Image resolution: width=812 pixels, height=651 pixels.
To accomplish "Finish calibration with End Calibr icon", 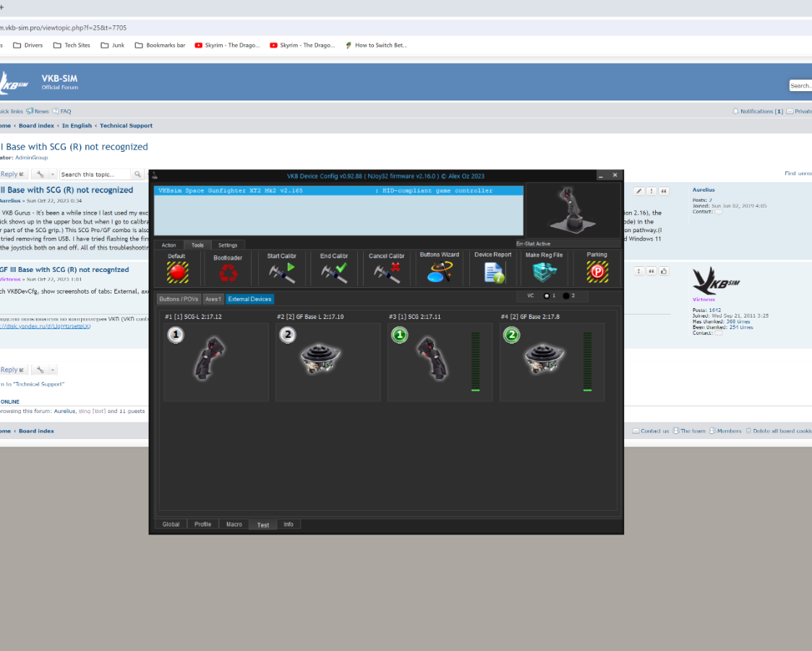I will [334, 273].
